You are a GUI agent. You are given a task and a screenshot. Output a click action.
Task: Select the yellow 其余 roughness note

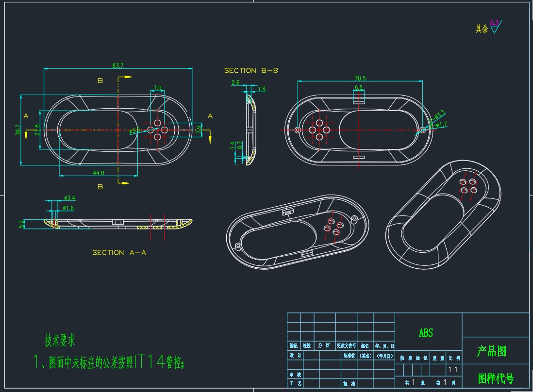point(482,29)
